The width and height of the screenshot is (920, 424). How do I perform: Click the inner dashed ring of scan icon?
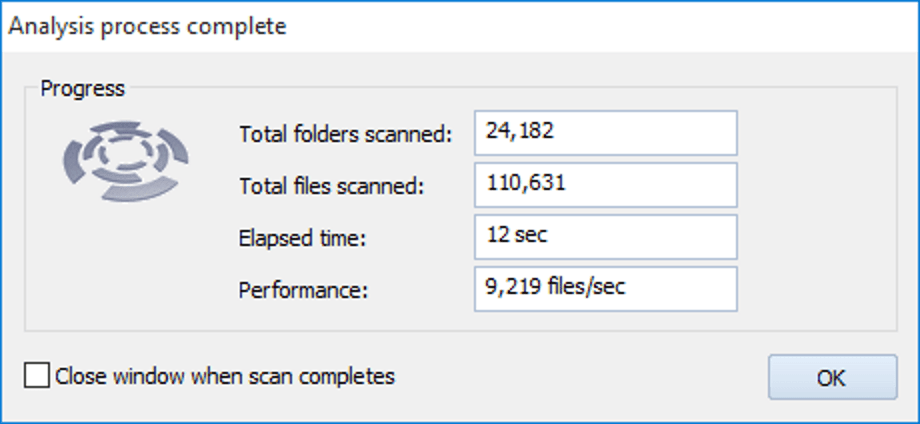(127, 152)
